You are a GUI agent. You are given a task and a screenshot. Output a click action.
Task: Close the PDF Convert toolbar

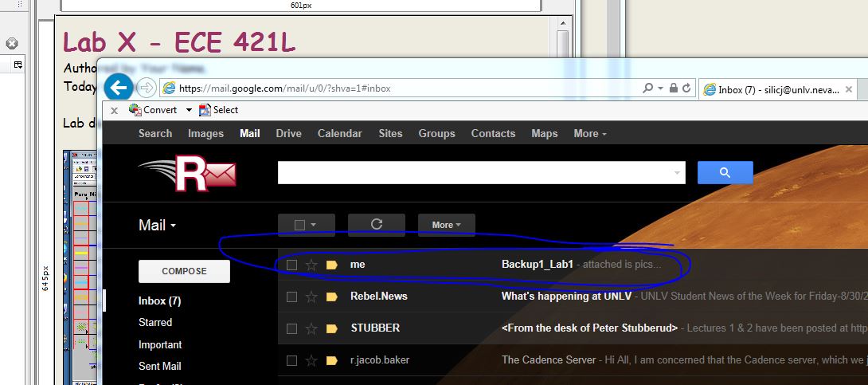point(114,110)
